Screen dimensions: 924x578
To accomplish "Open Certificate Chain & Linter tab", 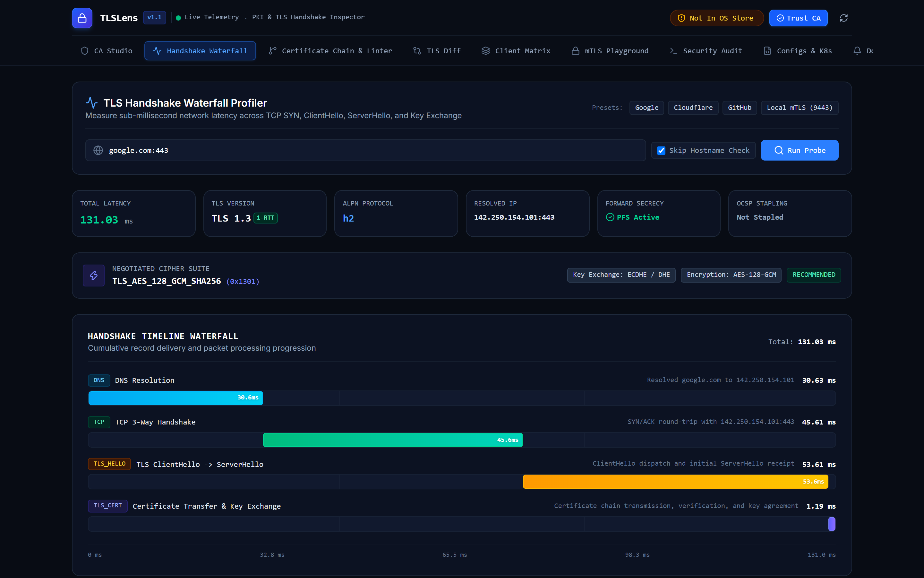I will coord(330,51).
